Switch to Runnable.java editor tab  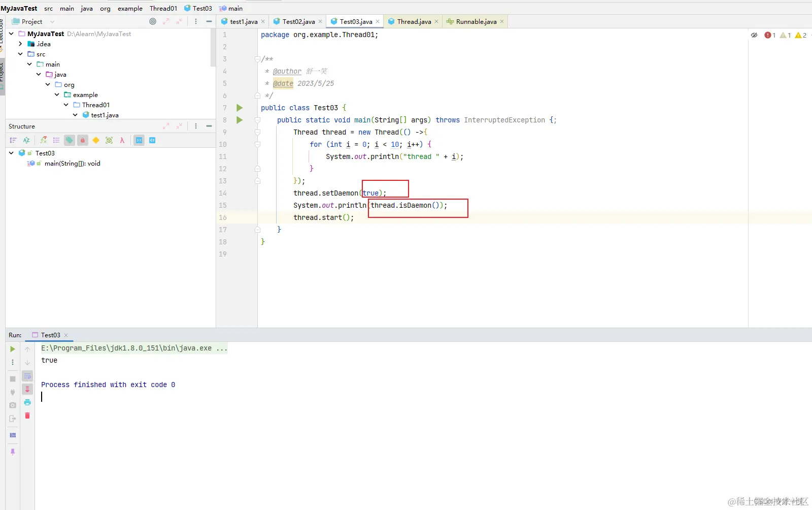coord(475,21)
